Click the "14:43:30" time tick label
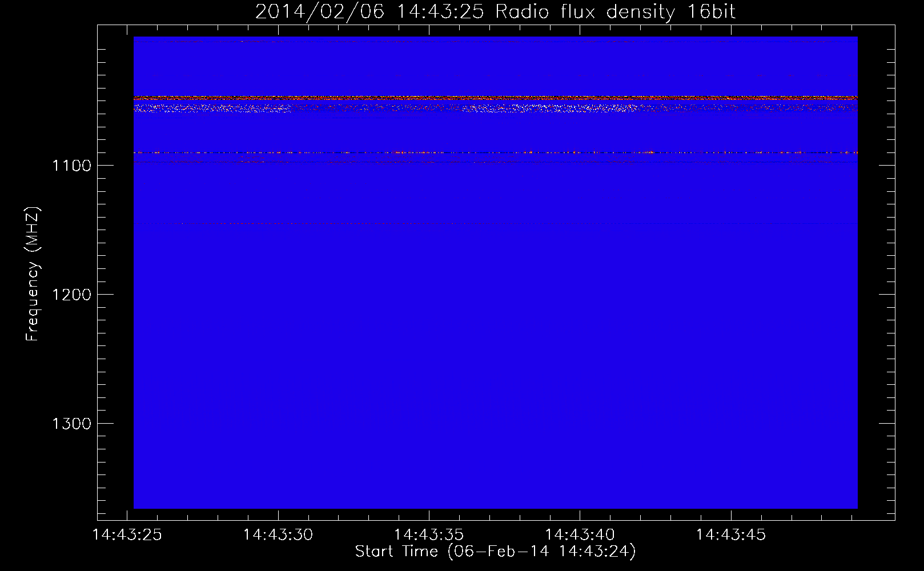The height and width of the screenshot is (571, 924). [x=278, y=535]
